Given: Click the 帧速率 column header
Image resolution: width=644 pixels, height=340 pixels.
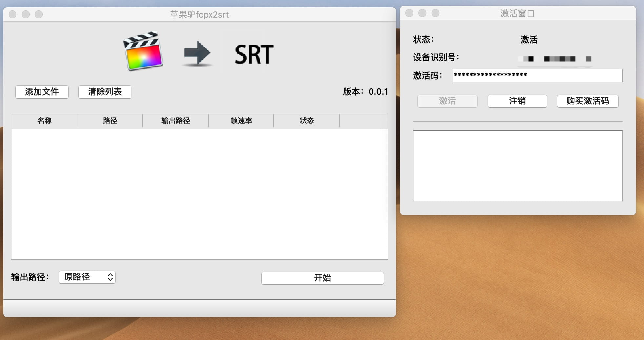Looking at the screenshot, I should 241,121.
